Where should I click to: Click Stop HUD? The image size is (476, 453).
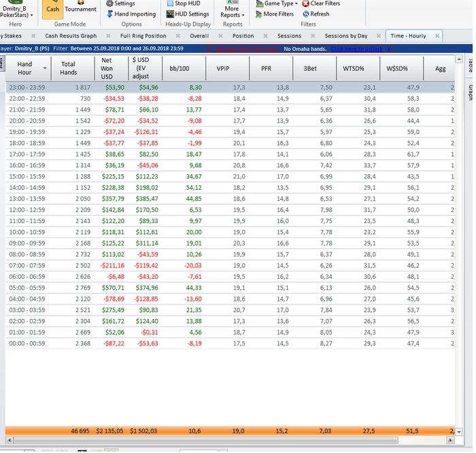(183, 3)
